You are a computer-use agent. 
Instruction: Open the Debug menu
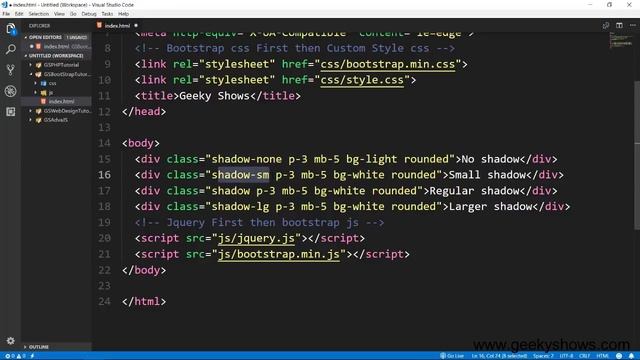[89, 14]
